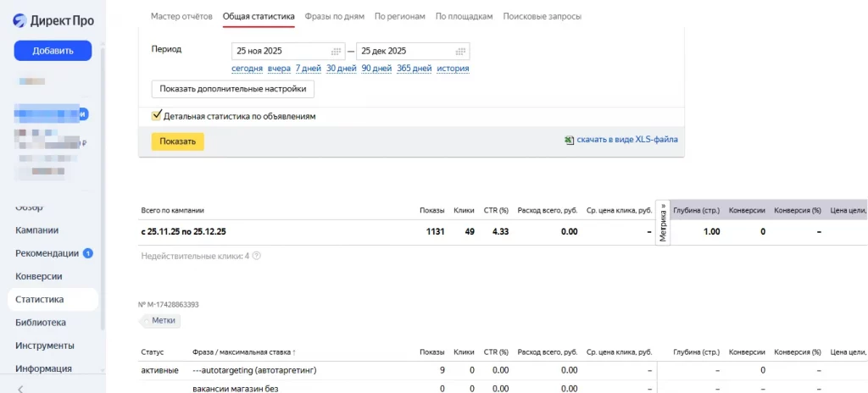Open invalid clicks help question mark
868x393 pixels.
[256, 257]
